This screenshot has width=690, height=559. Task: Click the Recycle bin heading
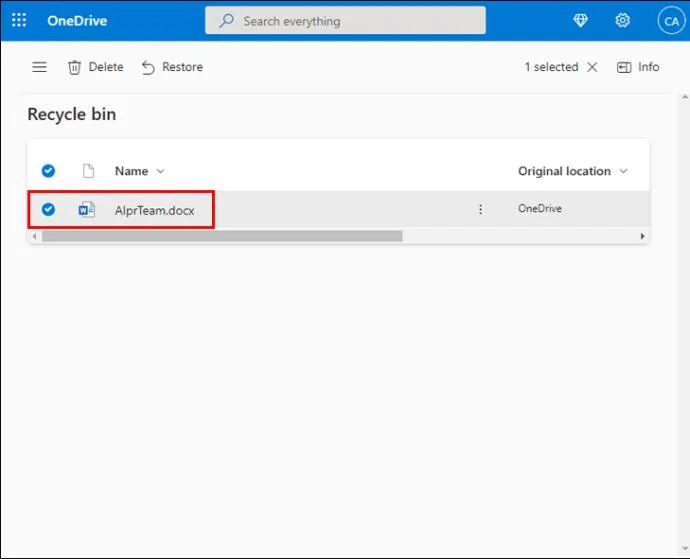[x=72, y=114]
